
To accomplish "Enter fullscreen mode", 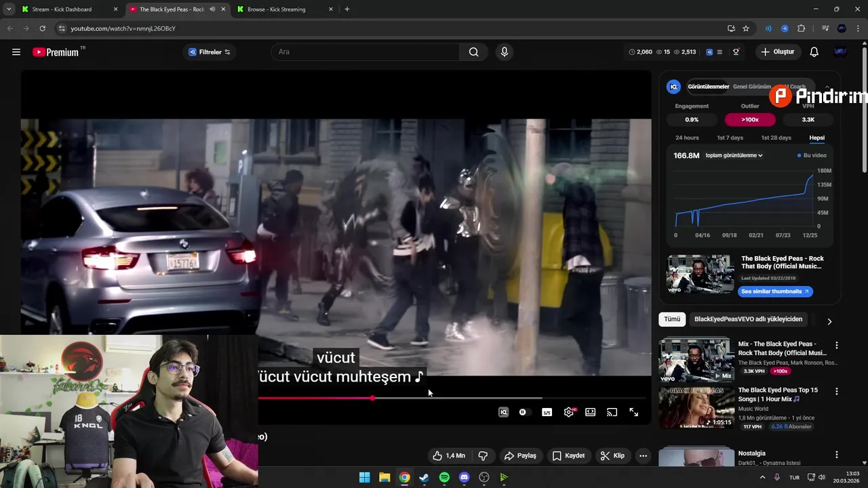I will click(634, 412).
